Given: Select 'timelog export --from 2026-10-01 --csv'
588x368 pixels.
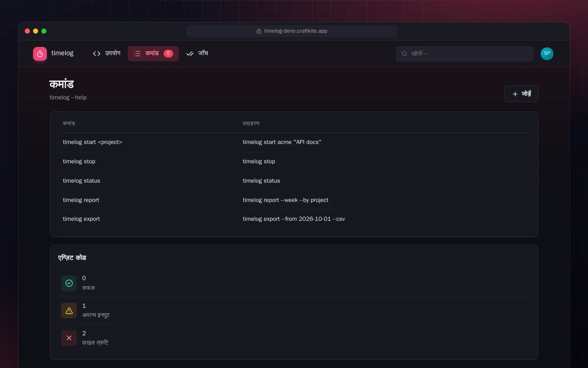Looking at the screenshot, I should 294,219.
